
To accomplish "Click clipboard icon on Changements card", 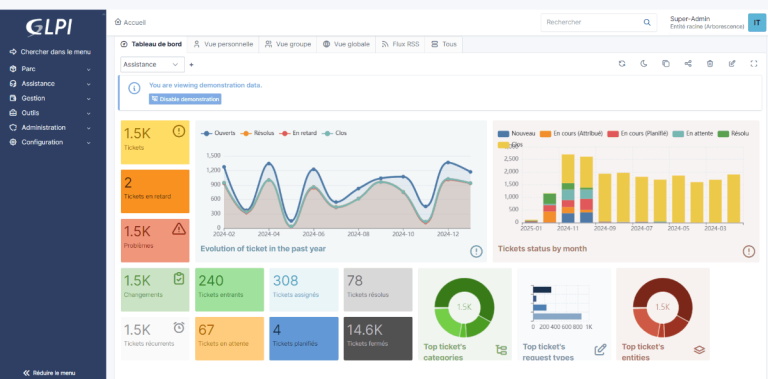I will (x=179, y=278).
